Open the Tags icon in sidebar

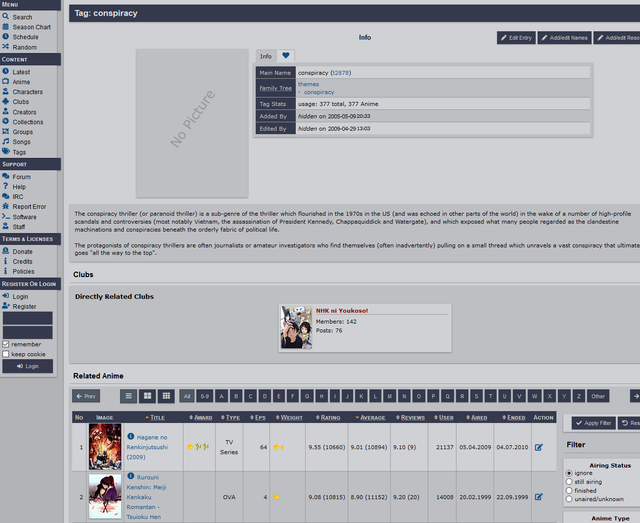point(5,151)
